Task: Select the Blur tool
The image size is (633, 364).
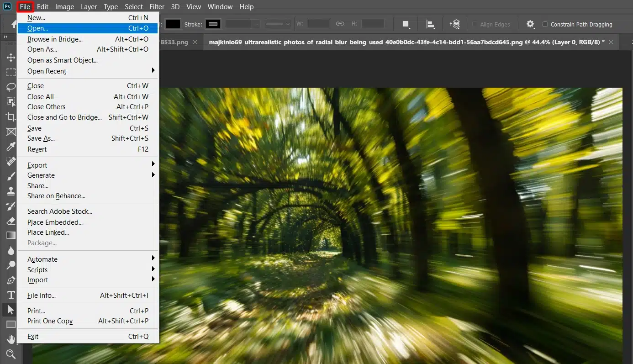Action: [11, 250]
